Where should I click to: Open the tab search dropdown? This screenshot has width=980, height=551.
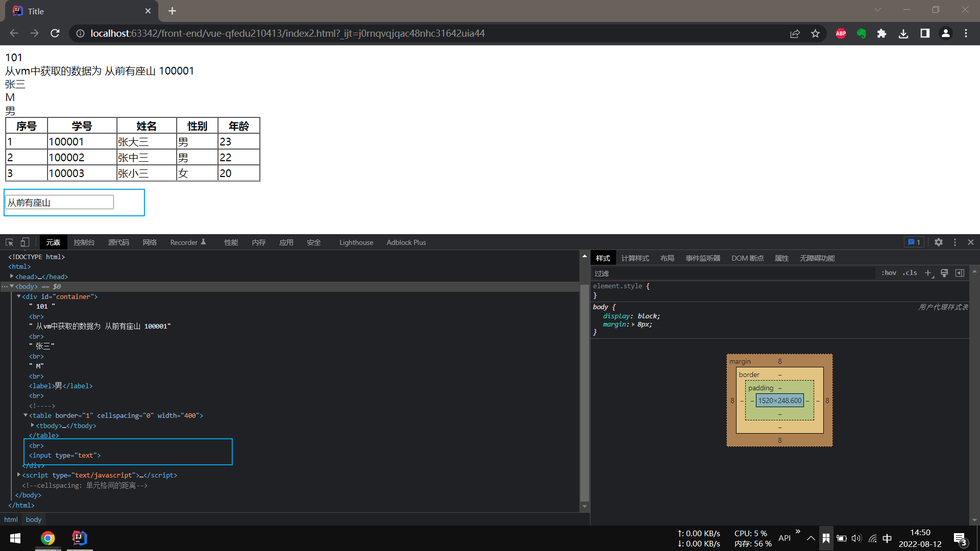[x=877, y=10]
